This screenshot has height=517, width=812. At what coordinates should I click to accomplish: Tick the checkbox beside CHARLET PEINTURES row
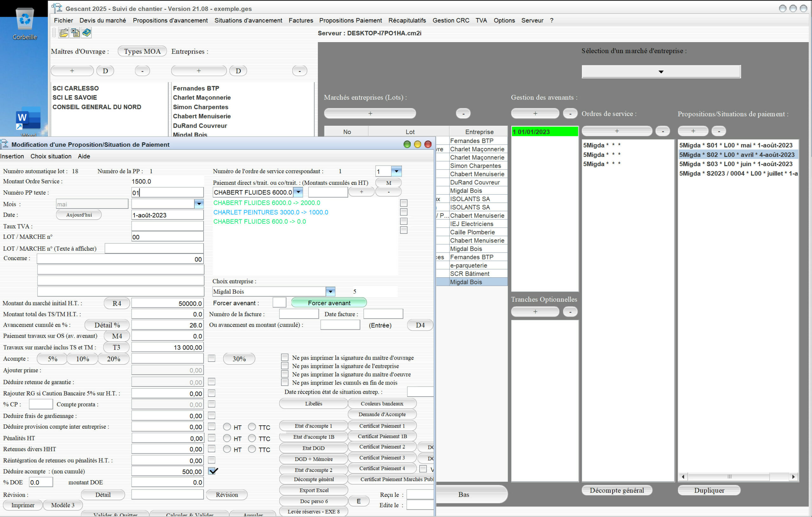pyautogui.click(x=404, y=212)
